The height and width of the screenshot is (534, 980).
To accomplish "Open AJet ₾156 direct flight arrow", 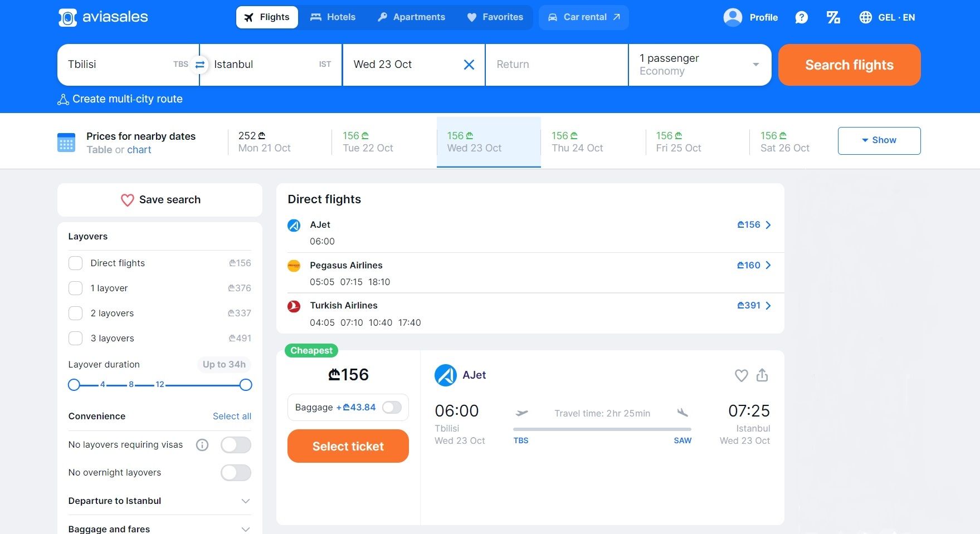I will click(768, 225).
